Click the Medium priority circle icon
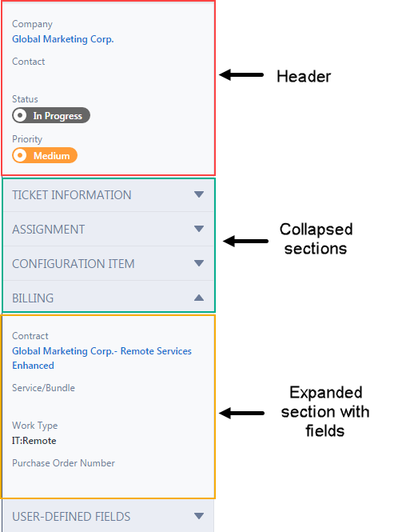 [x=20, y=155]
